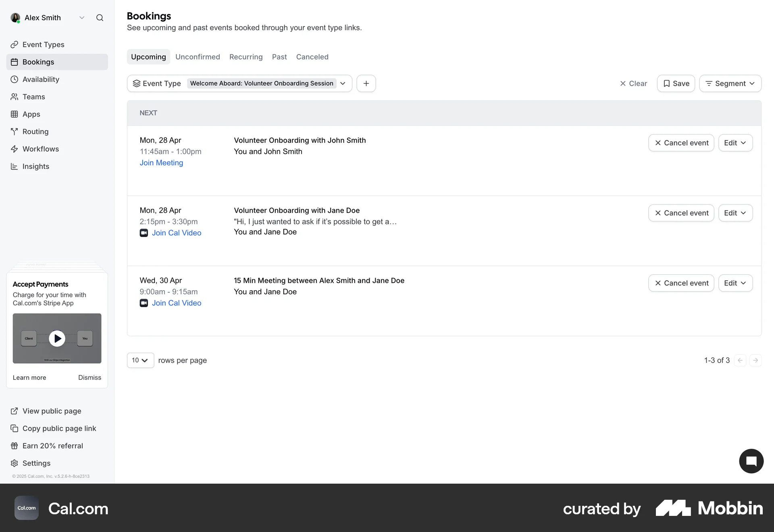Screen dimensions: 774x532
Task: Select the Bookings calendar icon in sidebar
Action: (x=15, y=62)
